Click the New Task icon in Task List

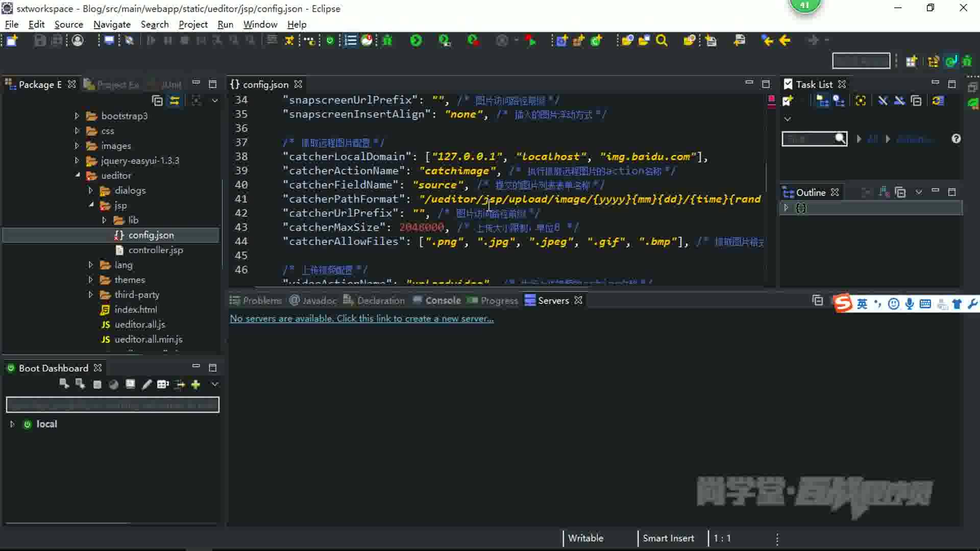tap(788, 101)
